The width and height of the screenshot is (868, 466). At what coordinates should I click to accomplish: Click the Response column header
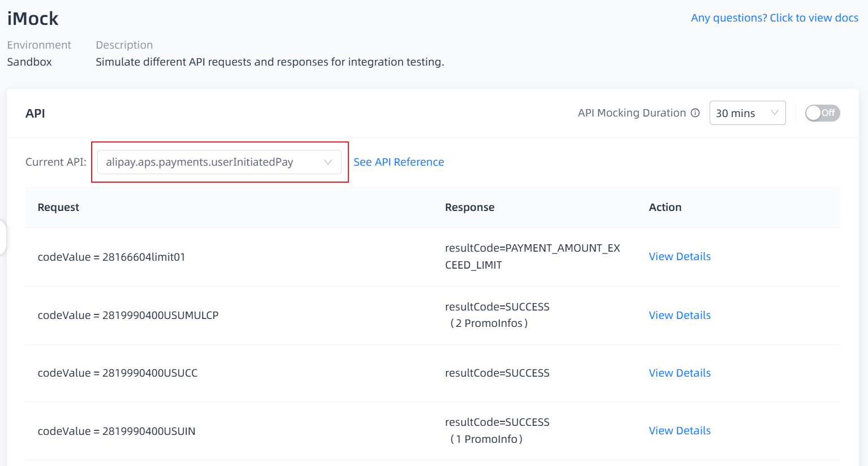pos(469,208)
